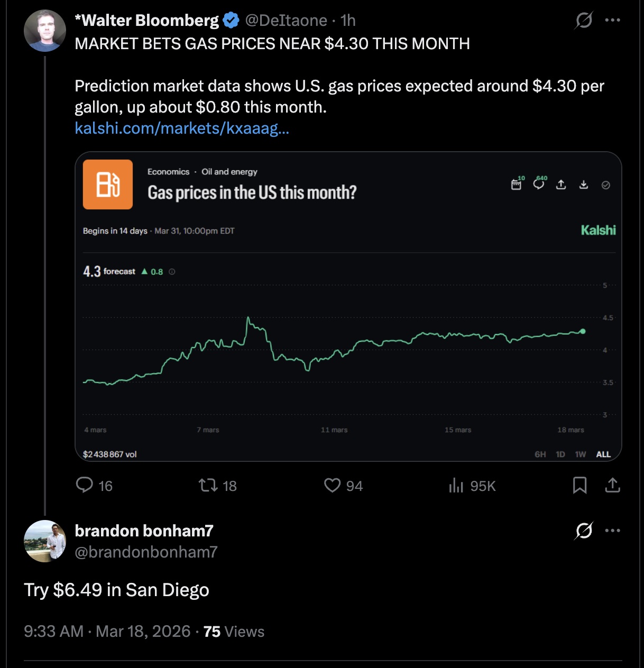
Task: Open more options for brandon bonham7's reply
Action: click(612, 531)
